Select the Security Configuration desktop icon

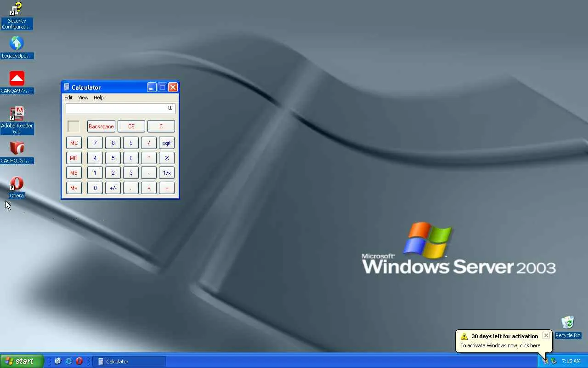(17, 16)
